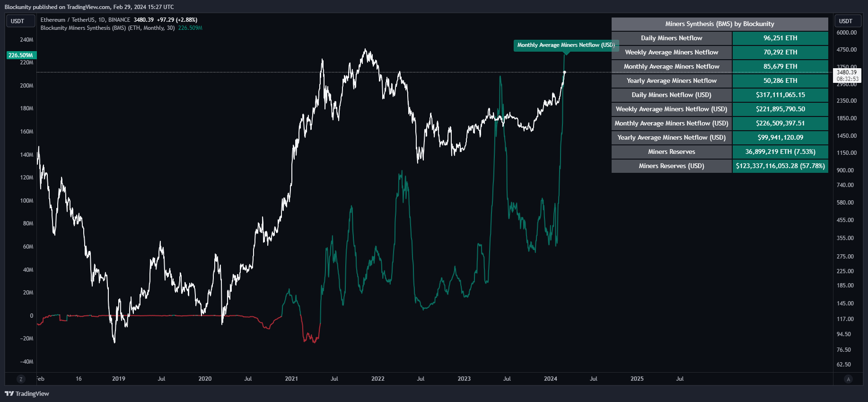Viewport: 868px width, 402px height.
Task: Click the 2024 label on time axis
Action: (551, 379)
